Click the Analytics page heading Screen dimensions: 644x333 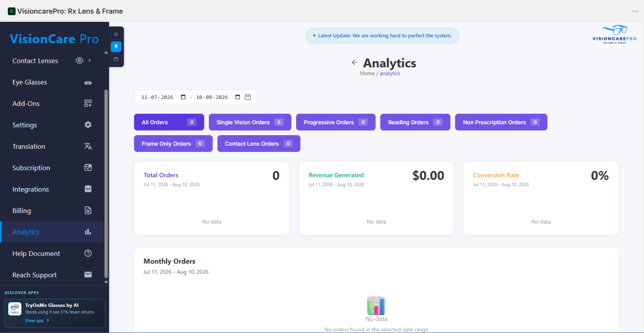tap(390, 63)
